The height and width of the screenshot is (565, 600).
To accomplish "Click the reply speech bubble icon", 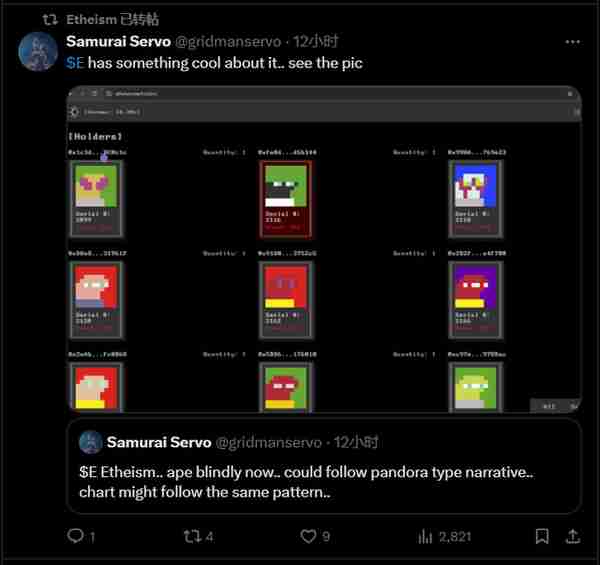I will 75,536.
